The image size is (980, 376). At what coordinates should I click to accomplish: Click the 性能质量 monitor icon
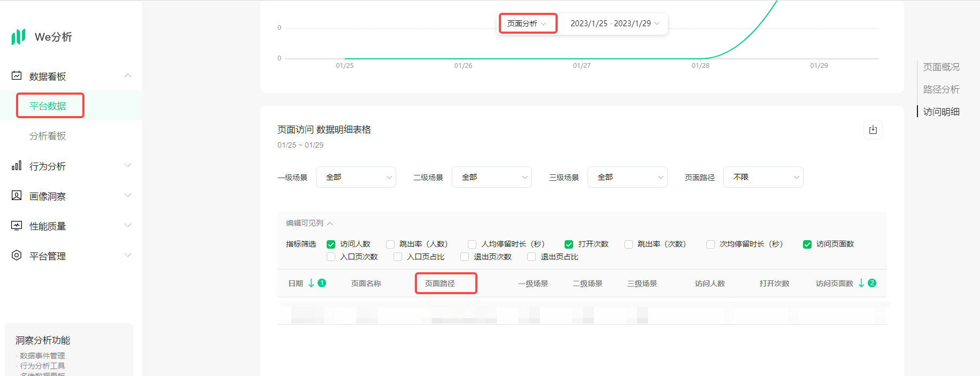(17, 226)
